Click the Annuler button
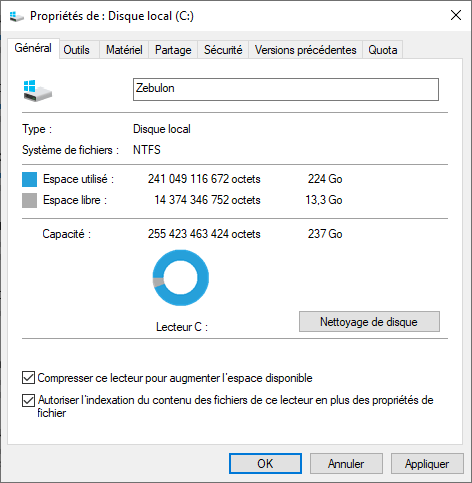472x483 pixels. point(346,463)
